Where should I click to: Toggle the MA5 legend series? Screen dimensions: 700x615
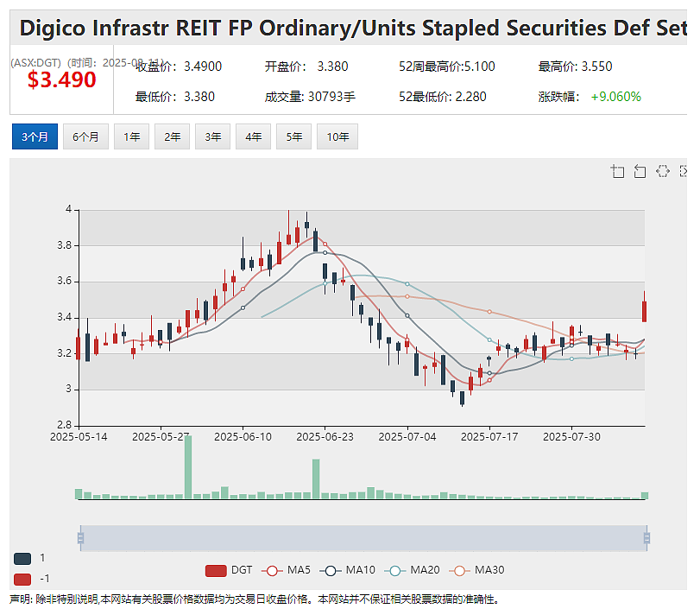point(286,570)
